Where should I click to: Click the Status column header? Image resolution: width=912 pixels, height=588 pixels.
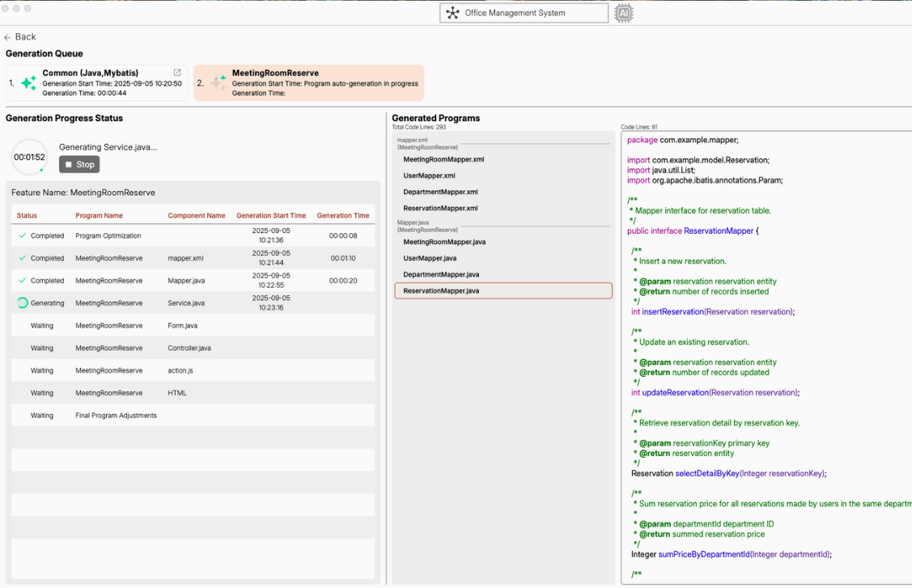pos(27,216)
